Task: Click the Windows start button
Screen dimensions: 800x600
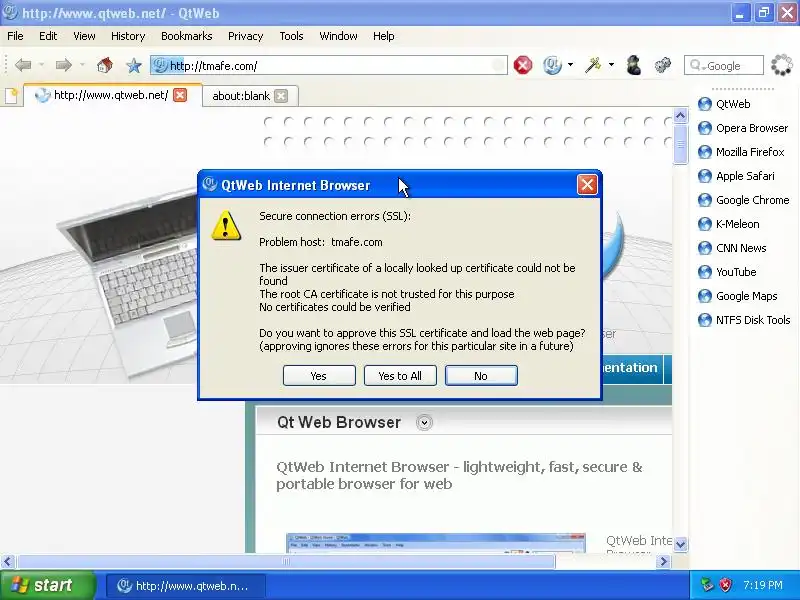Action: pyautogui.click(x=47, y=585)
